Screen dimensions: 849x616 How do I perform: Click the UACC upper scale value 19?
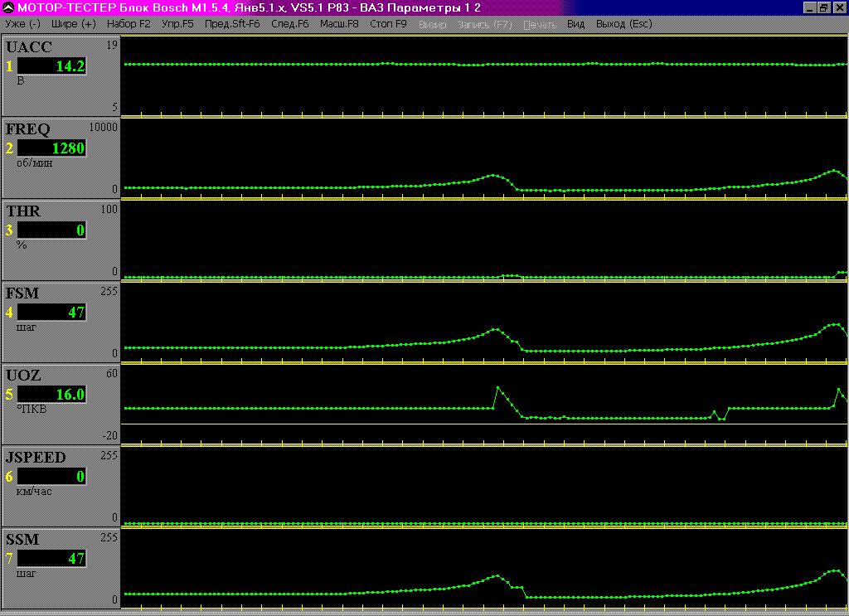tap(112, 45)
